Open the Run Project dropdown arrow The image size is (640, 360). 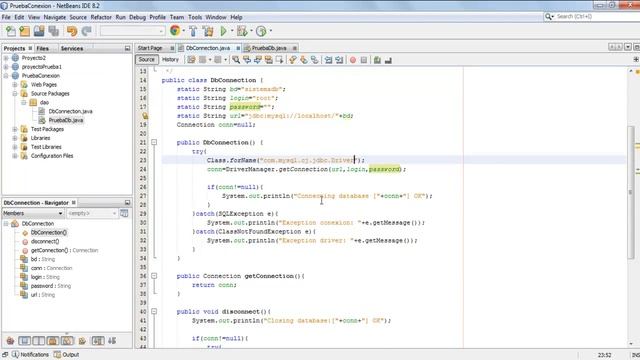pyautogui.click(x=232, y=31)
